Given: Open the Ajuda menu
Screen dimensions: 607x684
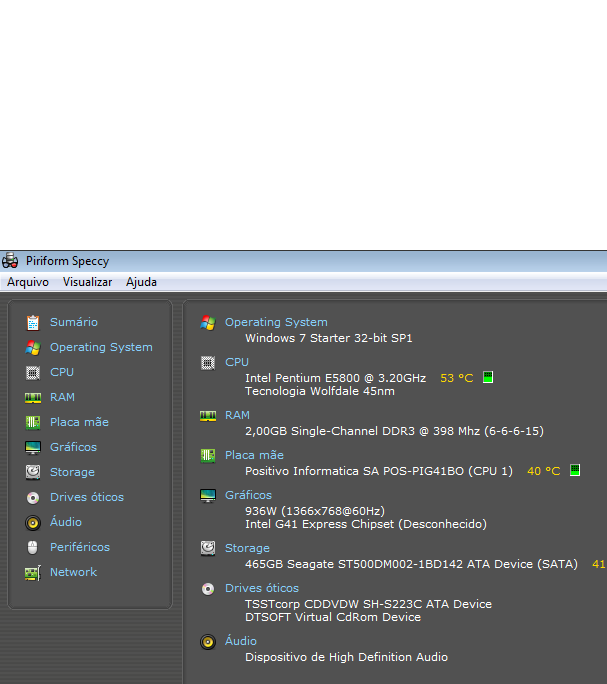Looking at the screenshot, I should click(x=141, y=282).
